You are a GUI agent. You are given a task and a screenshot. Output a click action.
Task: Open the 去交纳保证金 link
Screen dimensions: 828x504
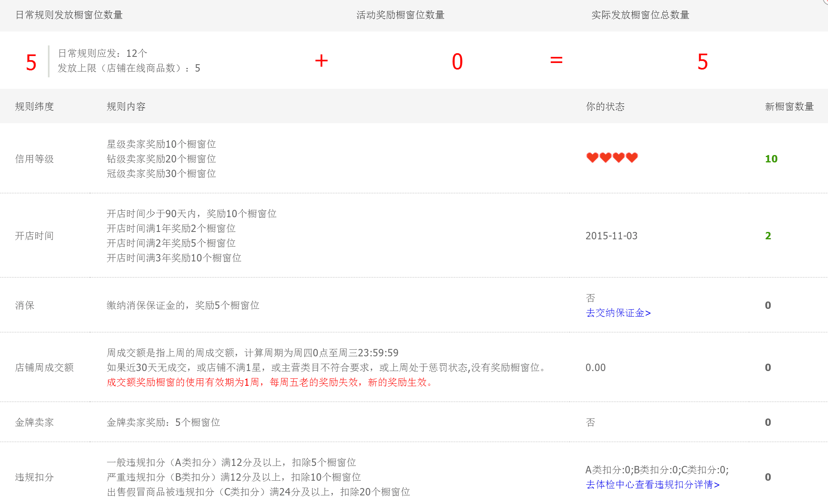click(x=618, y=313)
